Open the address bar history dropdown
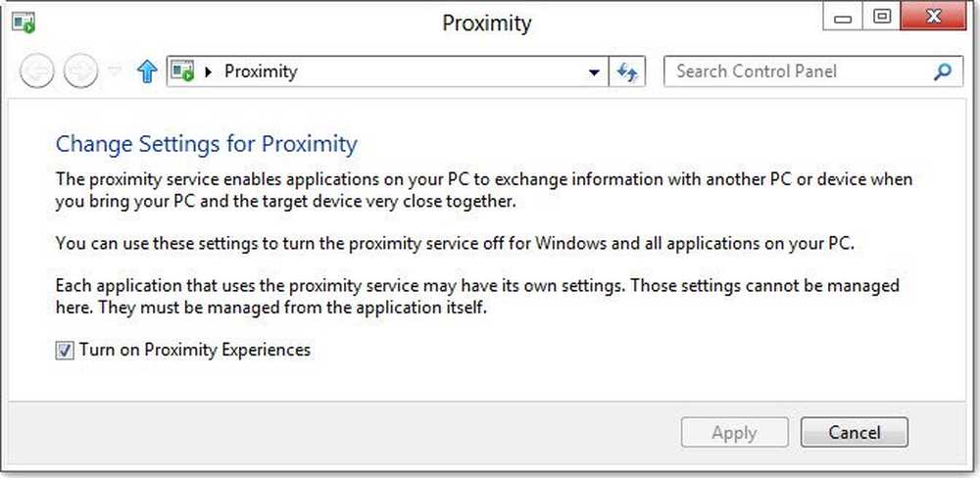 click(594, 72)
